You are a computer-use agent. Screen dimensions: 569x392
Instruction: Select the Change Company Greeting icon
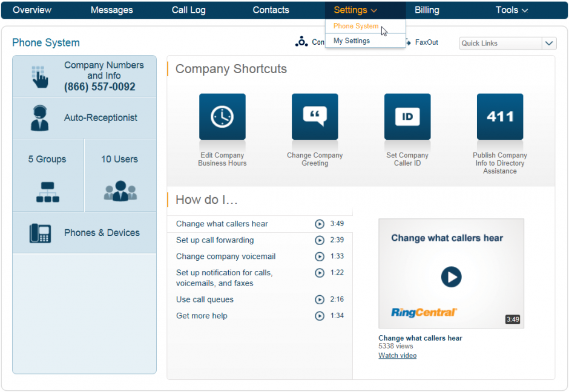pyautogui.click(x=315, y=116)
